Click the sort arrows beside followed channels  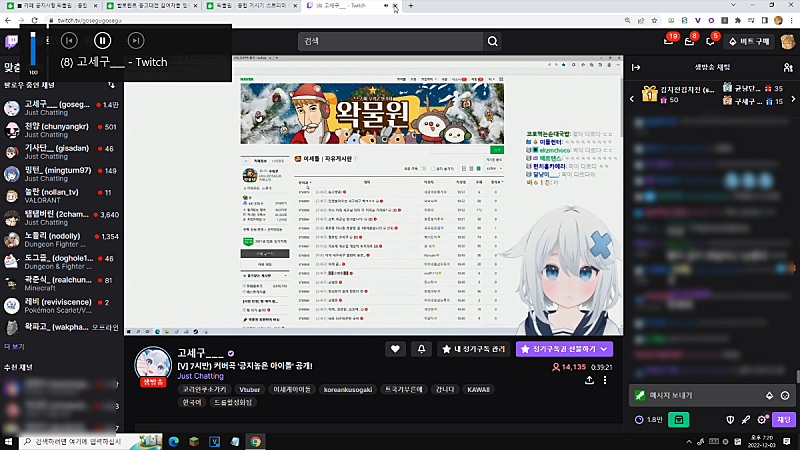pyautogui.click(x=111, y=85)
